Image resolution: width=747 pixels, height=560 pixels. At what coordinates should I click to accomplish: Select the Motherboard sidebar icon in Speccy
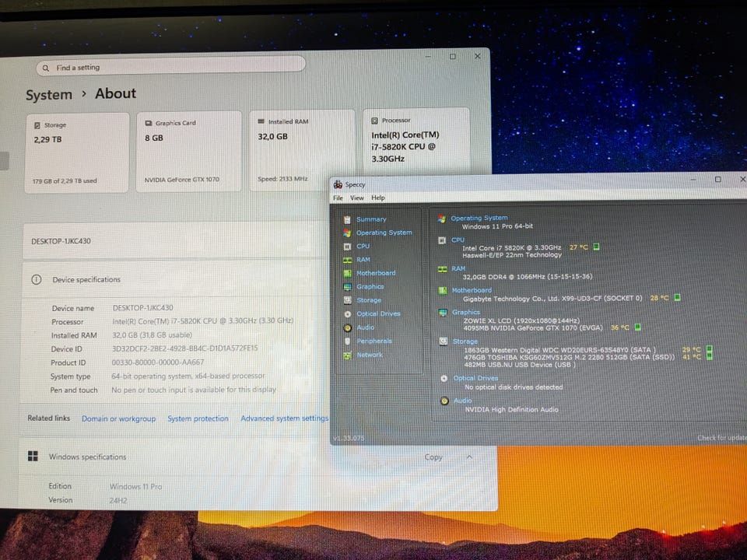(x=347, y=273)
